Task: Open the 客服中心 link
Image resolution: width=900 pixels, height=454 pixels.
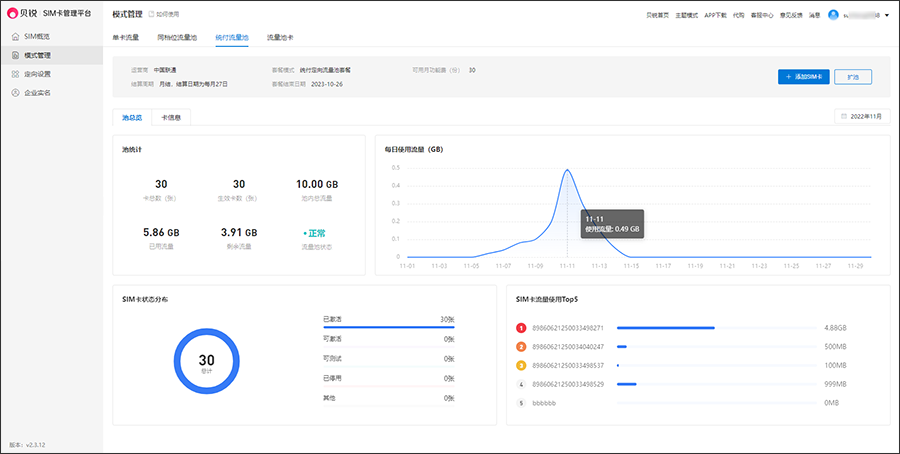Action: (x=762, y=15)
